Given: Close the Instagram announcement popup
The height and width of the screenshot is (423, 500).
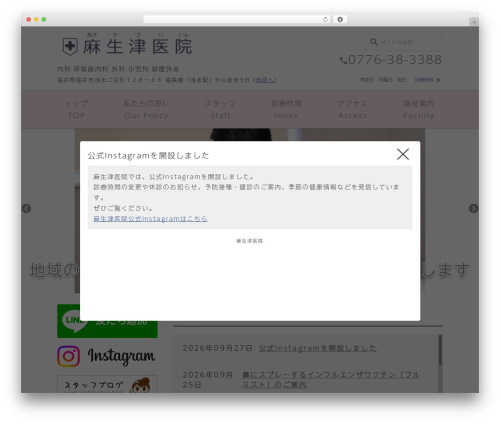Looking at the screenshot, I should pos(403,154).
